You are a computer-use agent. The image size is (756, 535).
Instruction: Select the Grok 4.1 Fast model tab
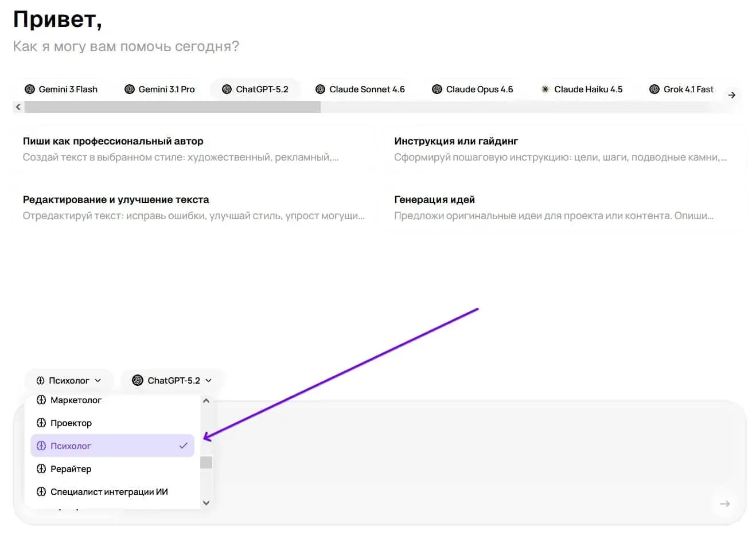681,89
